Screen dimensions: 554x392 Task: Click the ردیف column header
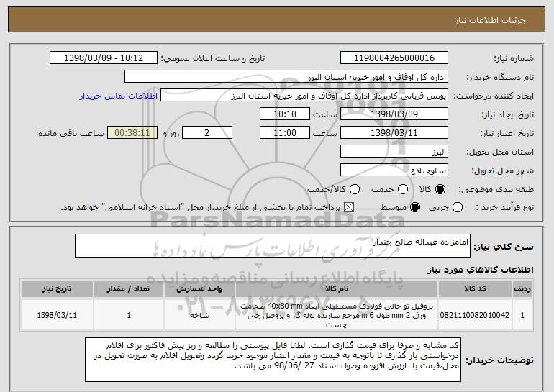click(x=522, y=289)
